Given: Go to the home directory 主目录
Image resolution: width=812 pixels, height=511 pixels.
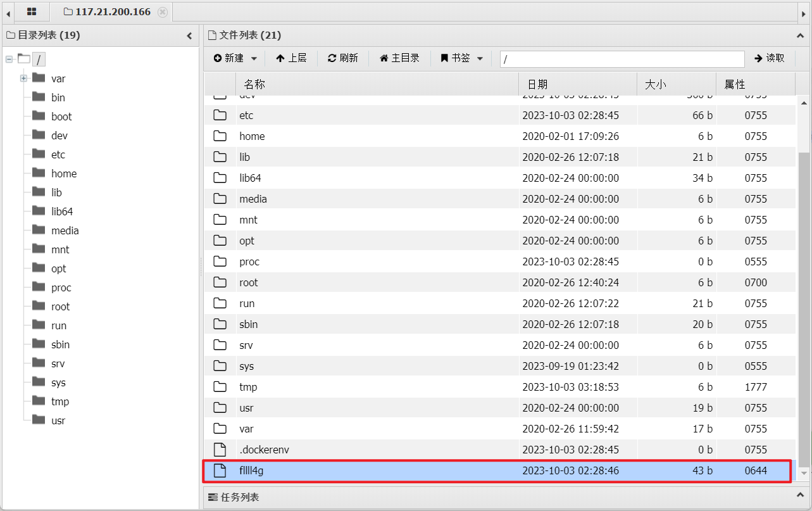Looking at the screenshot, I should click(x=399, y=58).
